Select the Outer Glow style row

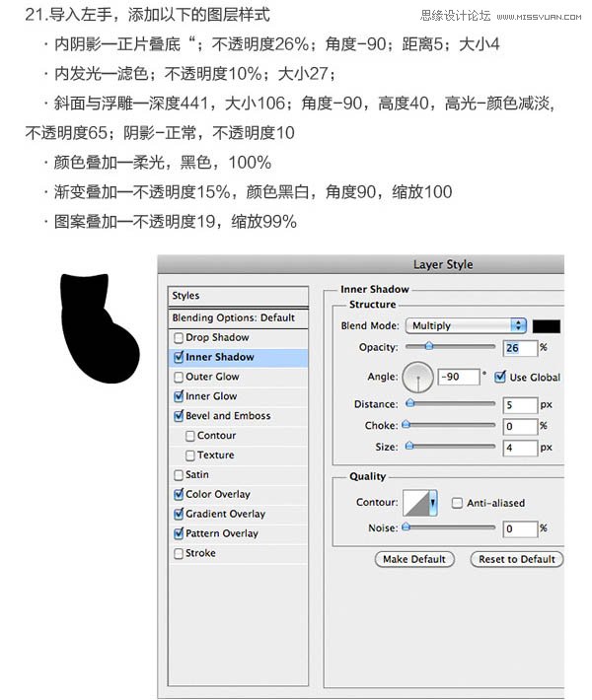(238, 378)
